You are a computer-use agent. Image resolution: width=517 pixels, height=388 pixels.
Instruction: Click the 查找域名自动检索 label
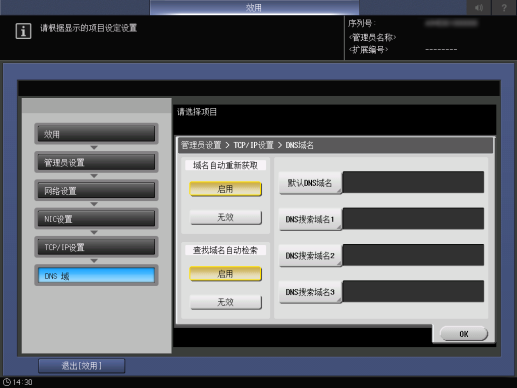pyautogui.click(x=225, y=250)
